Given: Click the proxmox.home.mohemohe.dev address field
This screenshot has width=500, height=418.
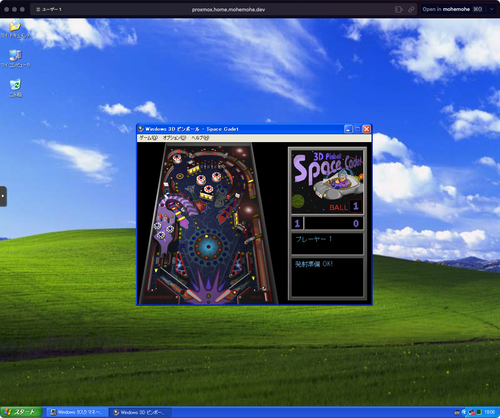Looking at the screenshot, I should (x=228, y=9).
